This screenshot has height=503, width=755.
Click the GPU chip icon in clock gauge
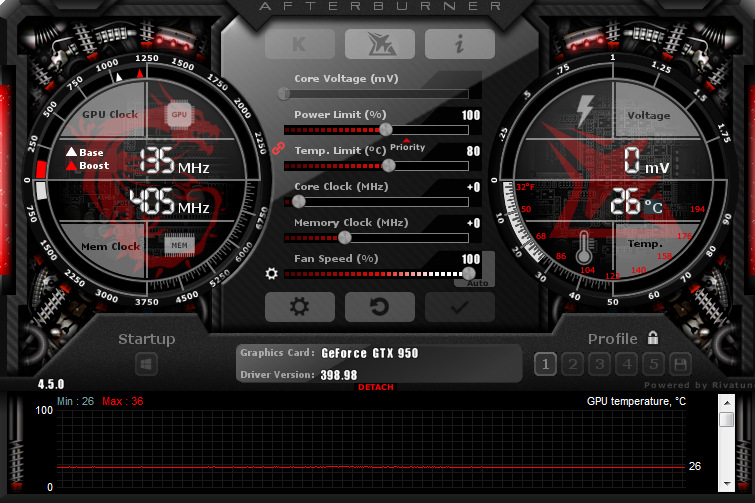pos(179,115)
